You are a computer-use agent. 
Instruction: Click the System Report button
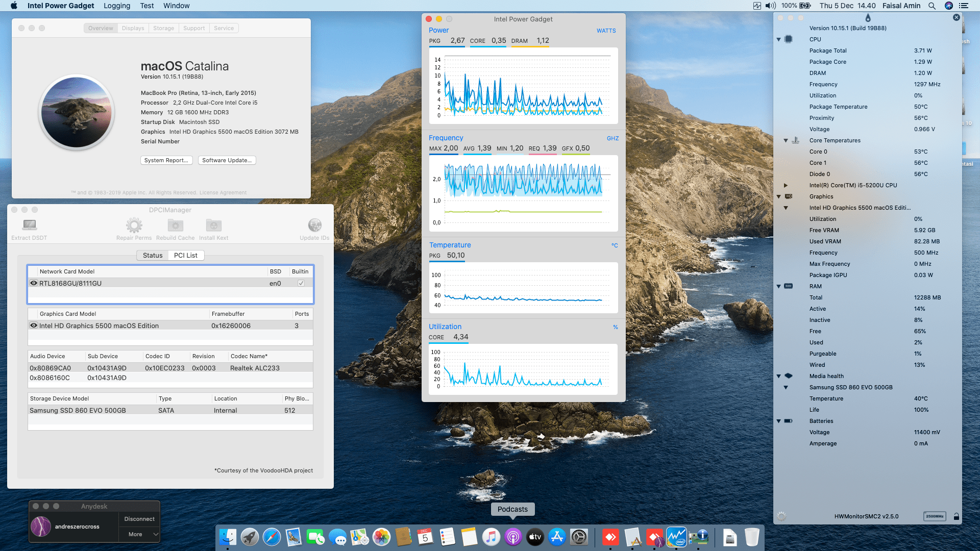[x=166, y=160]
